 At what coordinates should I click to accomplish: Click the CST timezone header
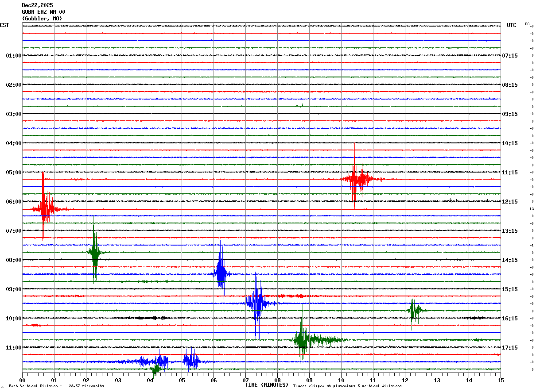point(4,25)
